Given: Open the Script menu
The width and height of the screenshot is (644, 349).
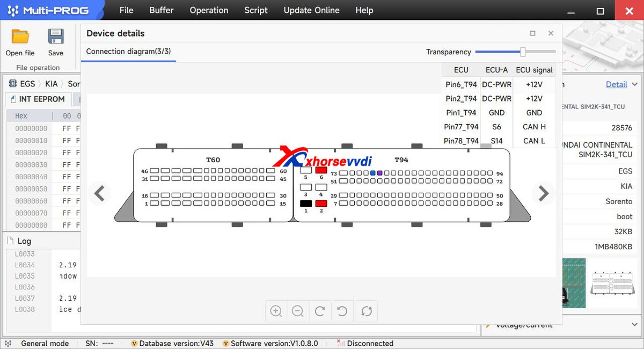Looking at the screenshot, I should [256, 10].
